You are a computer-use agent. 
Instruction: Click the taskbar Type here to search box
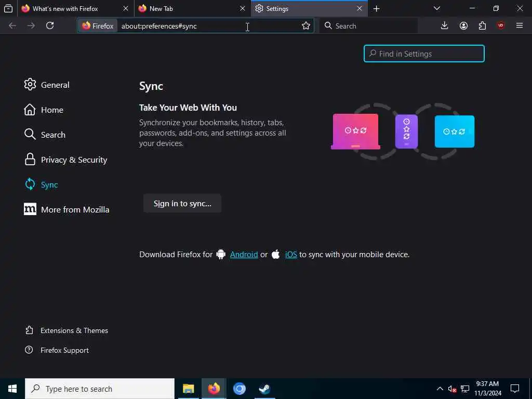pyautogui.click(x=100, y=389)
